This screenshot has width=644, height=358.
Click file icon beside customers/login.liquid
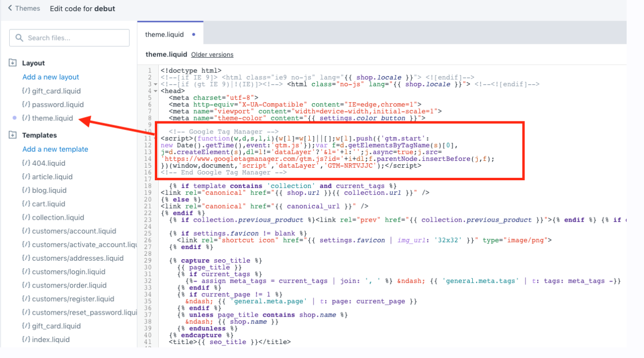pos(27,272)
